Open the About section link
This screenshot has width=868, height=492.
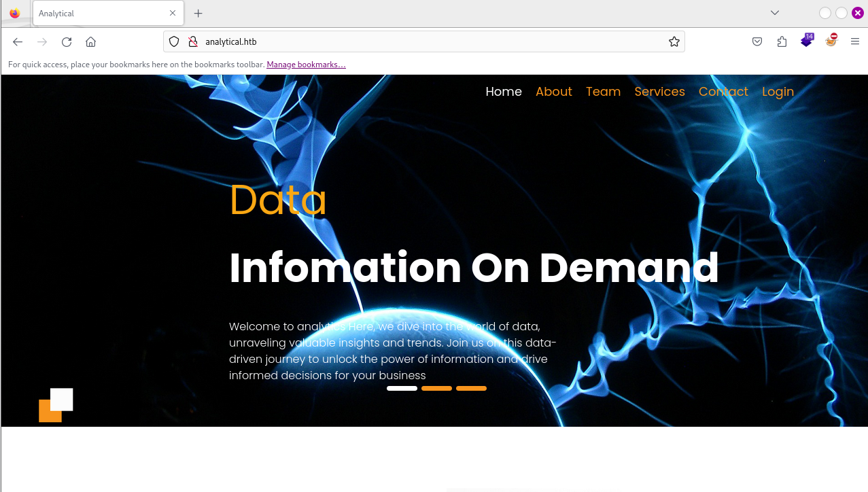[554, 92]
